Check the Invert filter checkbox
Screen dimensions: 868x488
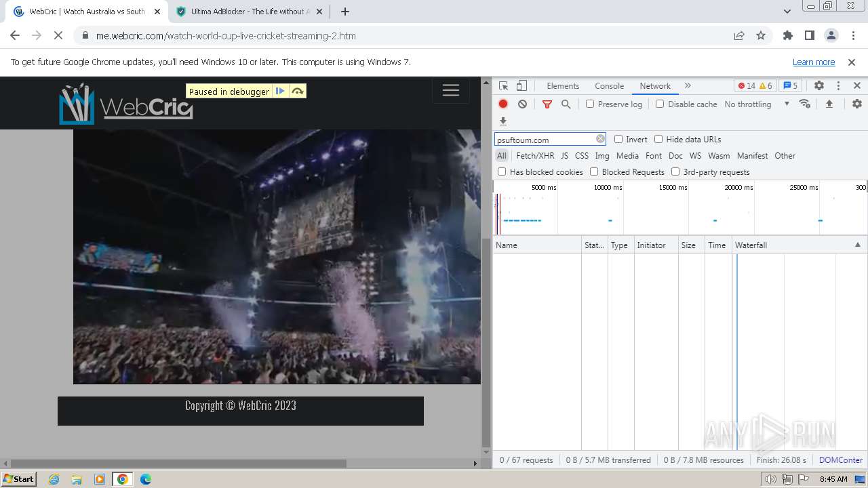[618, 139]
